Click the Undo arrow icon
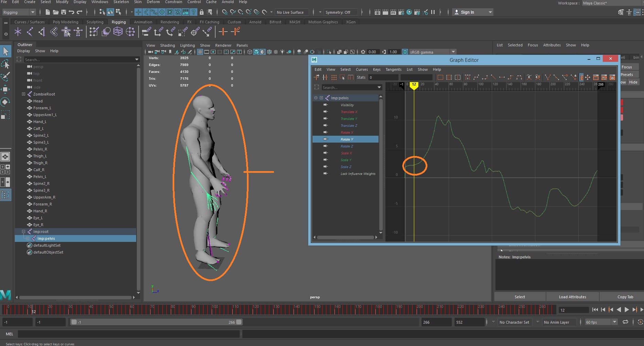 point(72,12)
